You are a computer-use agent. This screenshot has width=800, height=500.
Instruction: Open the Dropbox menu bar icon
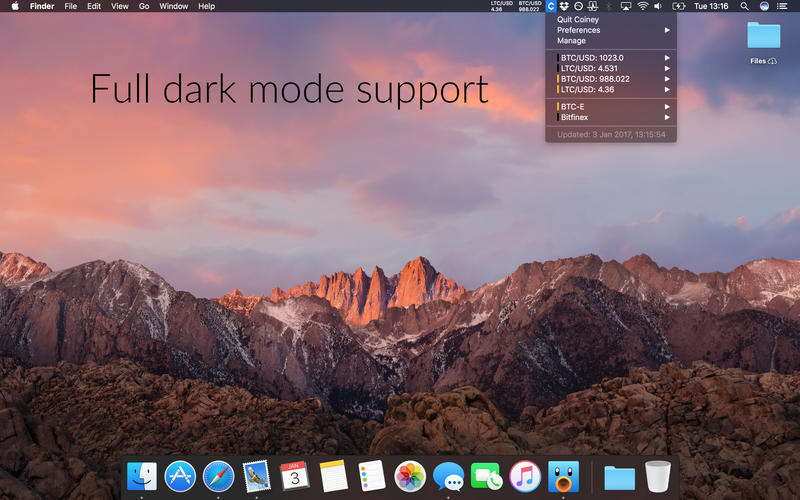[564, 6]
